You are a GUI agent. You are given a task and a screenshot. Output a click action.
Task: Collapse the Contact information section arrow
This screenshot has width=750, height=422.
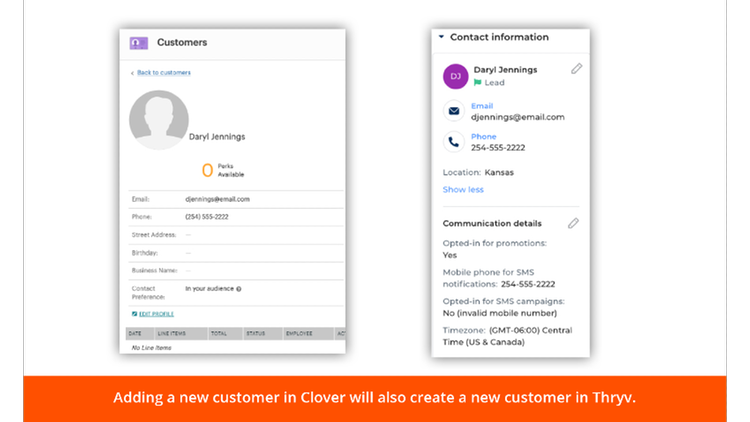[441, 37]
